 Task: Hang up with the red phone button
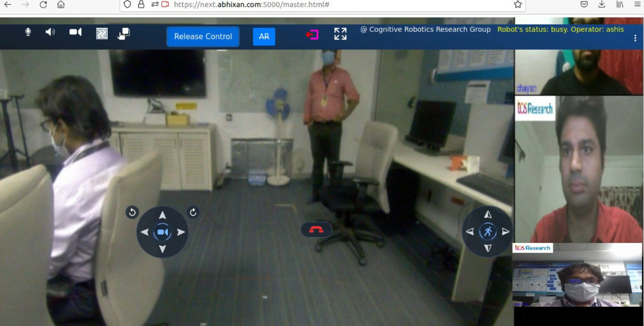[316, 230]
